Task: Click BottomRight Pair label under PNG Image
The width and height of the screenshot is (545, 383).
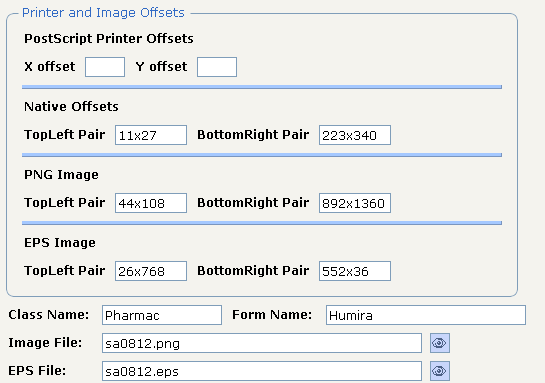Action: point(253,203)
